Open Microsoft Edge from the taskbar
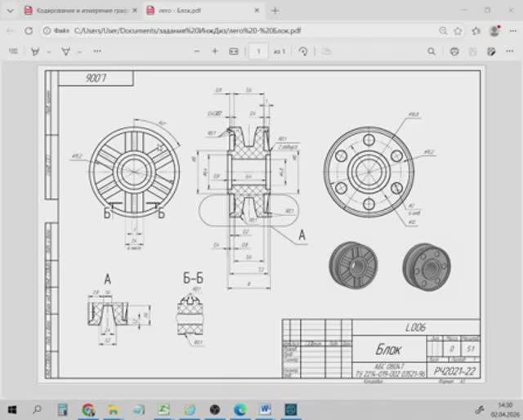523x420 pixels. pos(240,409)
